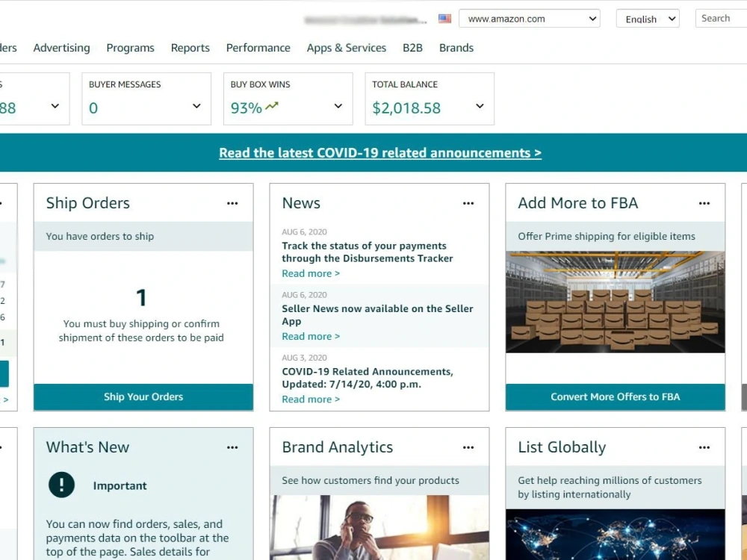
Task: Click the Track the status of your payments headline
Action: (x=368, y=252)
